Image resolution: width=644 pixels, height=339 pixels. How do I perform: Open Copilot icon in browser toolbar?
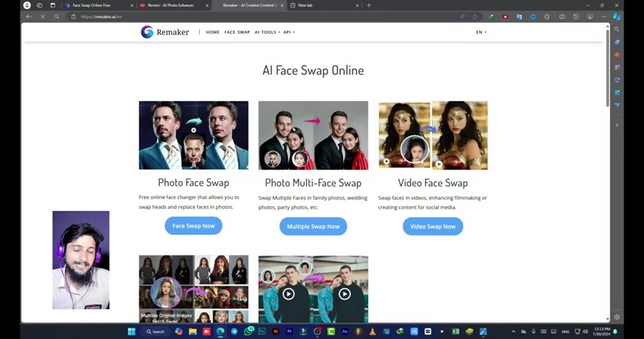coord(617,17)
